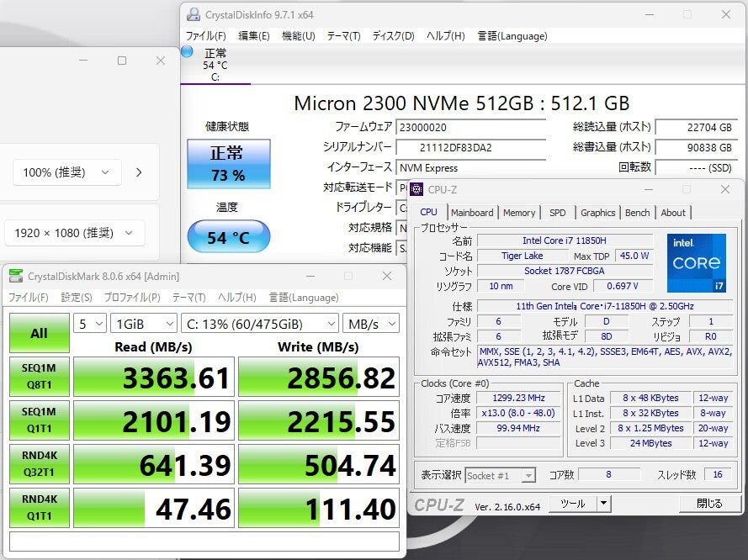The height and width of the screenshot is (560, 748).
Task: Open 言語(Language) menu in CrystalDiskInfo
Action: coord(512,36)
